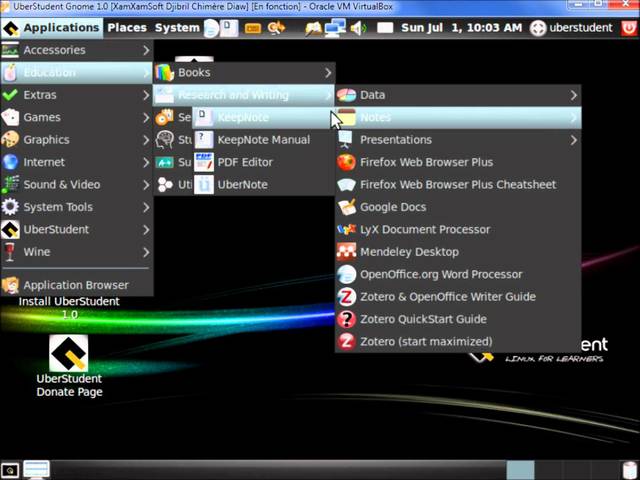Open the System panel menu
Viewport: 640px width, 480px height.
[177, 28]
